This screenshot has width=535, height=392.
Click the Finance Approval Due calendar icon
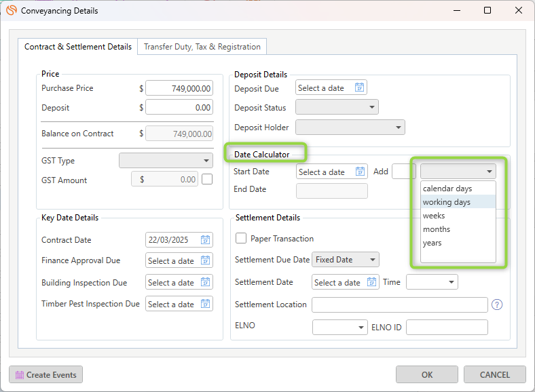[x=205, y=260]
